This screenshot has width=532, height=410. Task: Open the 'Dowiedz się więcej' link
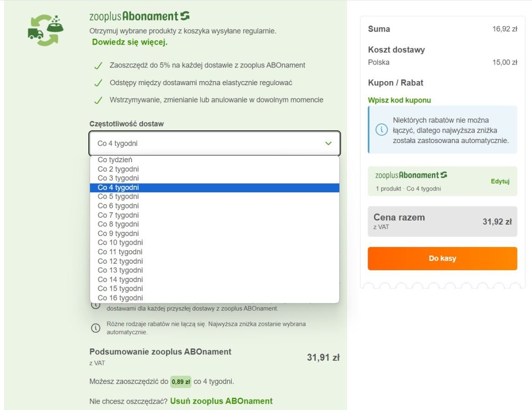130,42
